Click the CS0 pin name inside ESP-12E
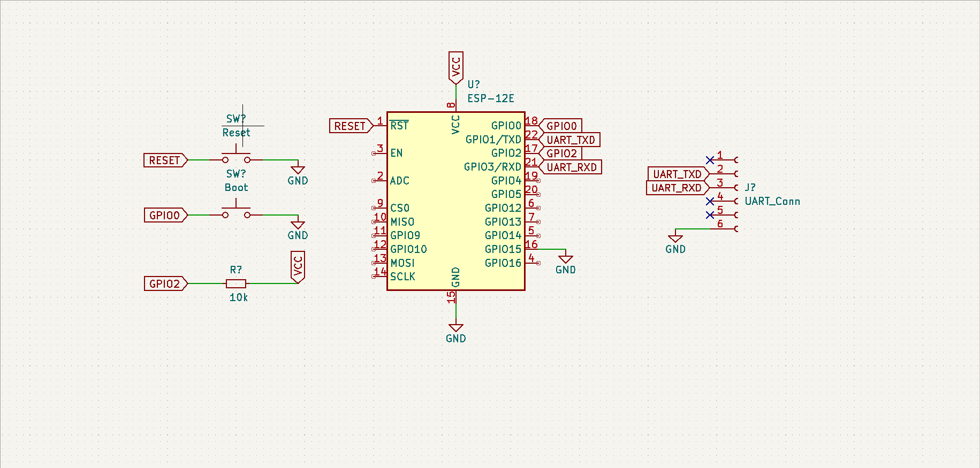Viewport: 980px width, 468px height. pos(400,208)
